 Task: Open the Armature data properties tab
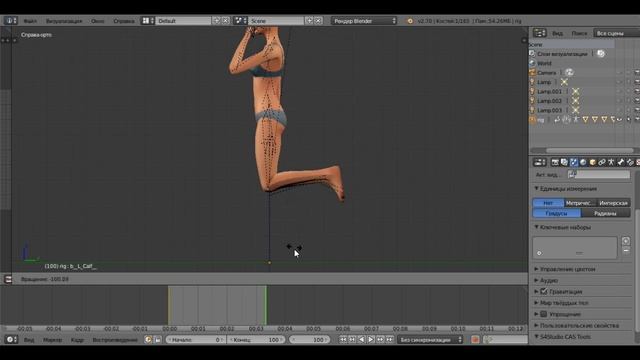[611, 162]
